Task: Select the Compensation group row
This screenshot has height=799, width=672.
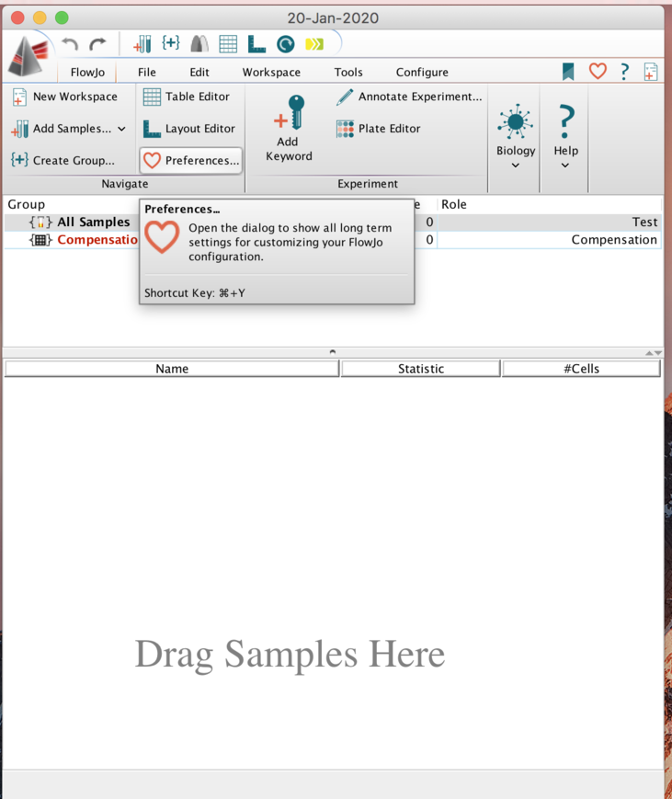Action: coord(333,240)
